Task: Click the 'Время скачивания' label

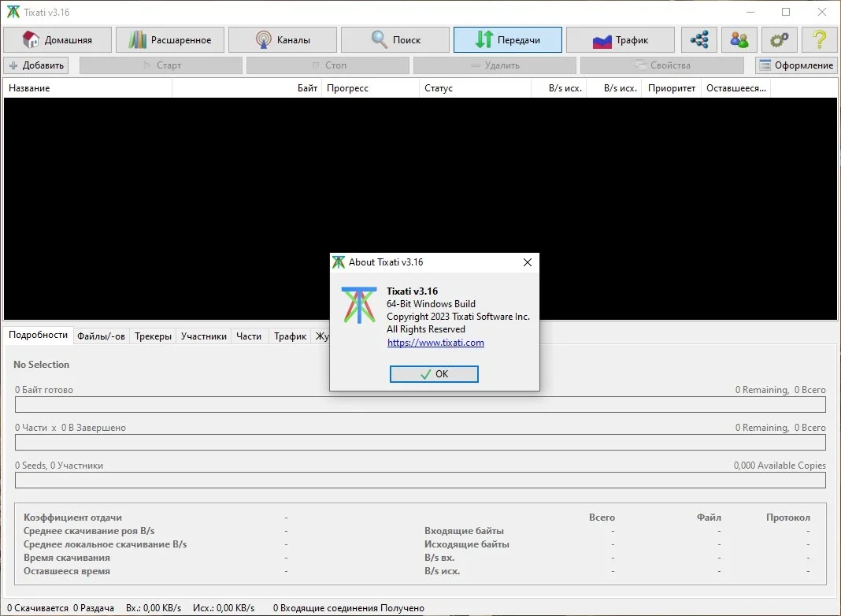Action: click(x=66, y=558)
